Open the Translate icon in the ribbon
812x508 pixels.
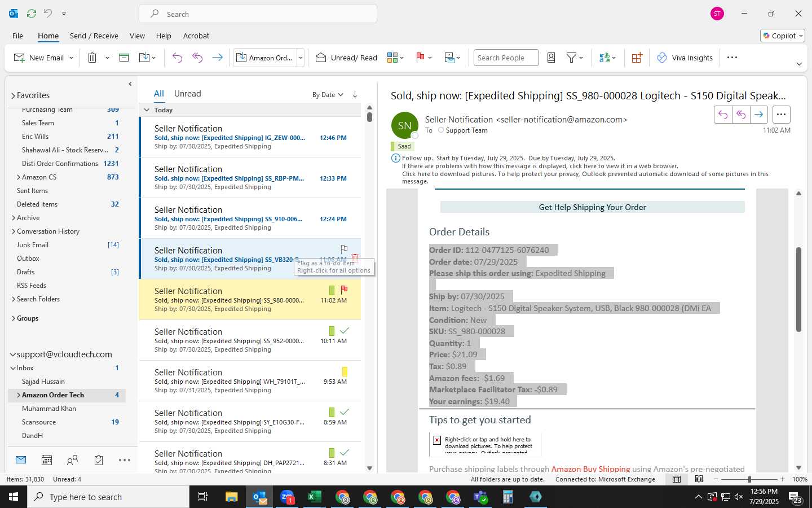tap(604, 58)
